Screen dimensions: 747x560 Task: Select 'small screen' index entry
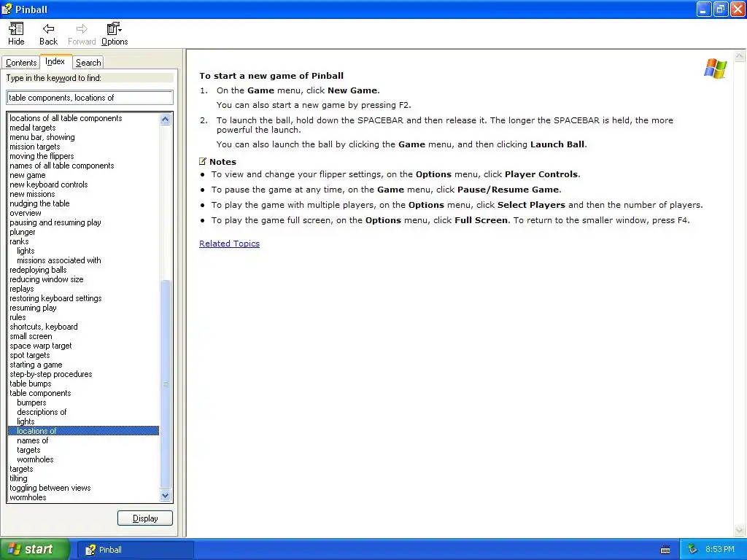[31, 336]
